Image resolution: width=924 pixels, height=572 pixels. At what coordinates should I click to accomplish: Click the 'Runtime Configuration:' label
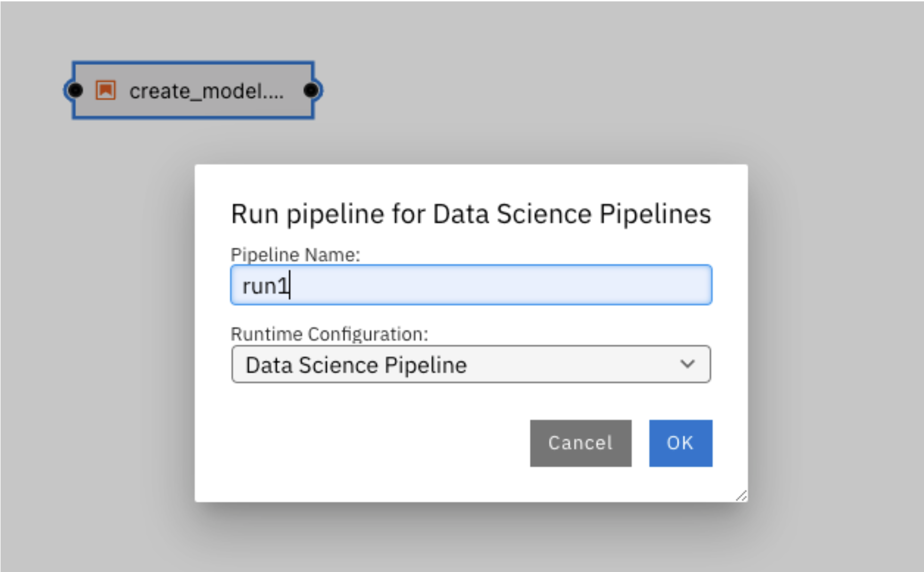click(x=329, y=334)
